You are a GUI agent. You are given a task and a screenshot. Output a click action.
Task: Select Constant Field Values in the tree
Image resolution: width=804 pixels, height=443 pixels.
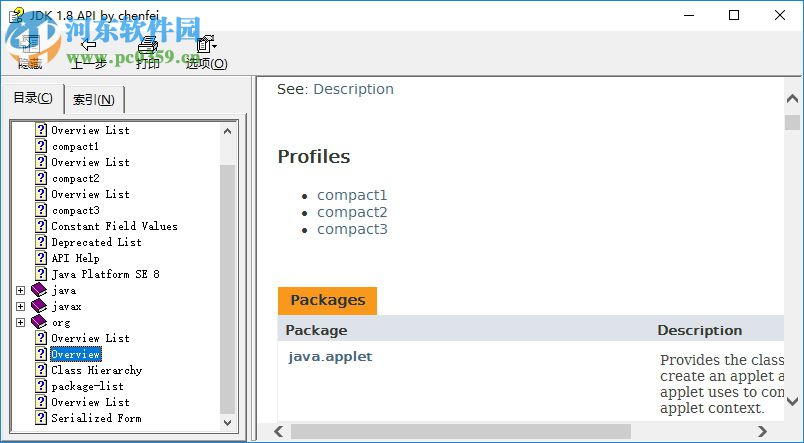tap(114, 226)
